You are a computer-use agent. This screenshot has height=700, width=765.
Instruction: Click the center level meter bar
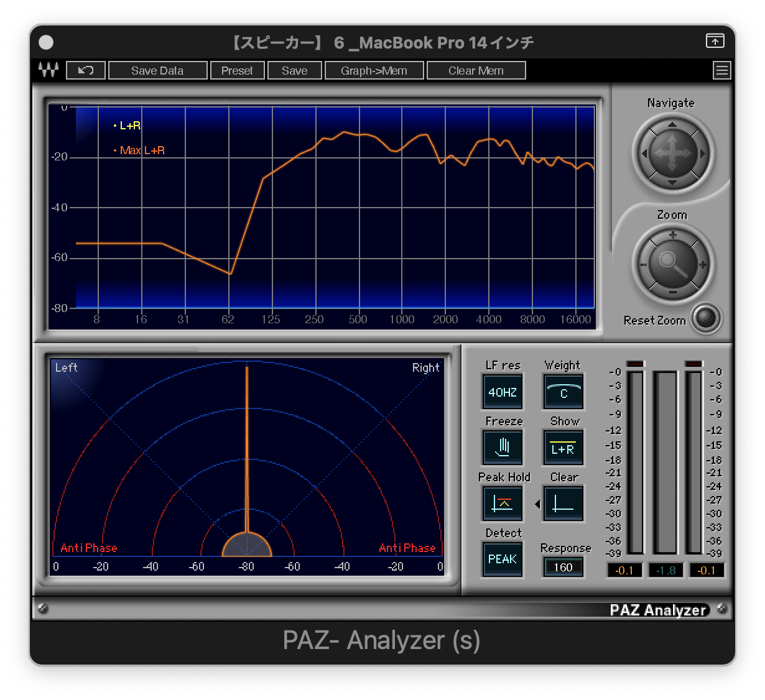click(664, 462)
